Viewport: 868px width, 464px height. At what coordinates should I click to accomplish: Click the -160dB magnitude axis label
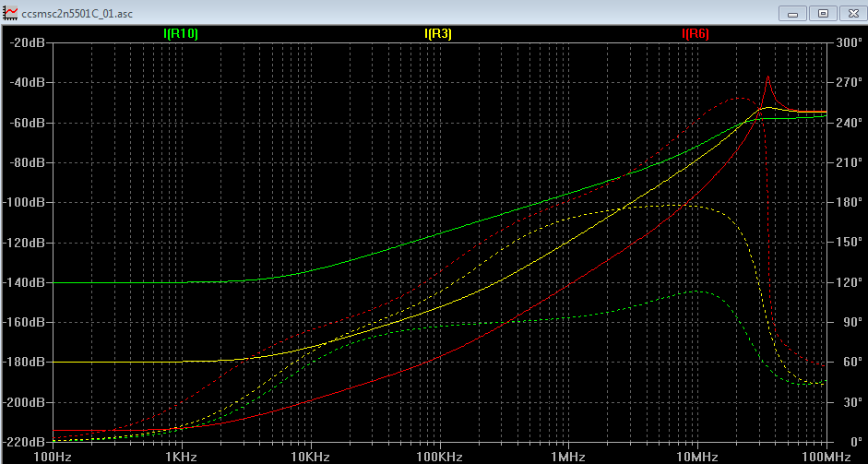coord(23,322)
